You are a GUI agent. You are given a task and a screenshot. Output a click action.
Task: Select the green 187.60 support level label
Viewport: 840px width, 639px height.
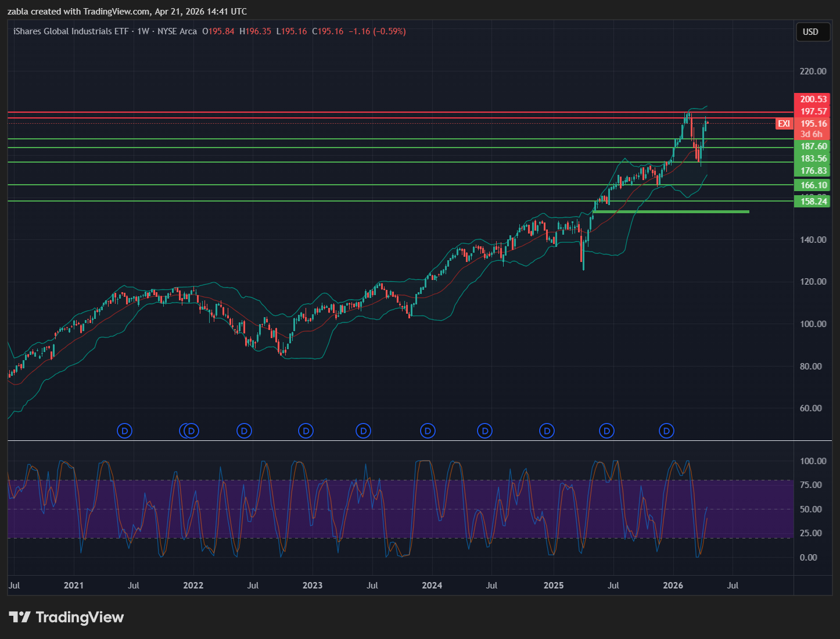[x=813, y=146]
